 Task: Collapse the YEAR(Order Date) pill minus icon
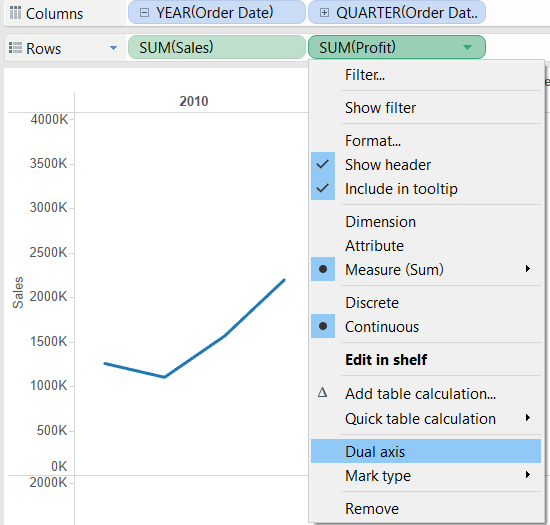(x=144, y=13)
